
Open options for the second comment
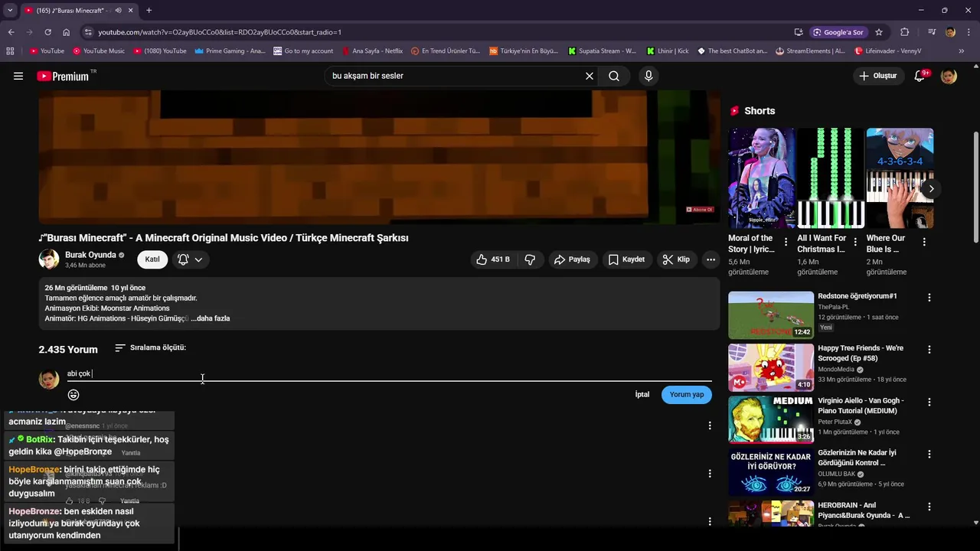point(710,474)
